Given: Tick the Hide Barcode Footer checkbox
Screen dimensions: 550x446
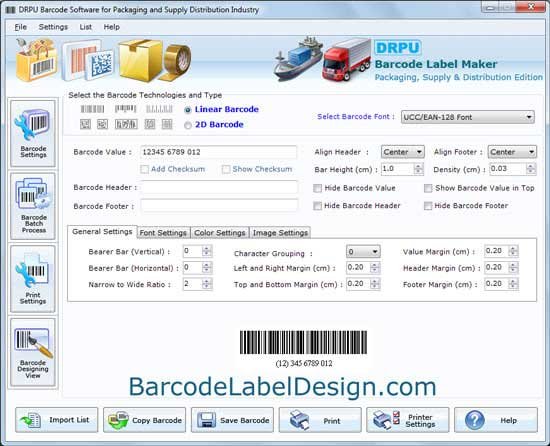Looking at the screenshot, I should [x=428, y=206].
